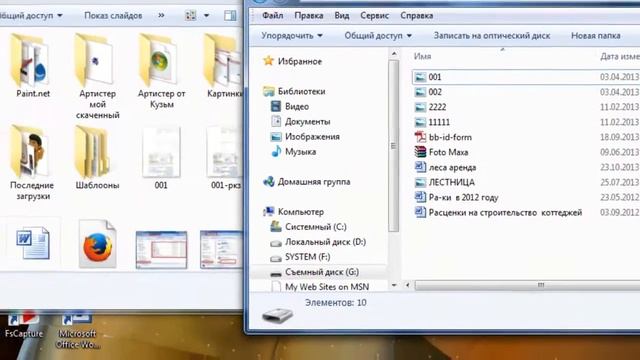Image resolution: width=640 pixels, height=360 pixels.
Task: Open the Справка menu
Action: coord(416,16)
